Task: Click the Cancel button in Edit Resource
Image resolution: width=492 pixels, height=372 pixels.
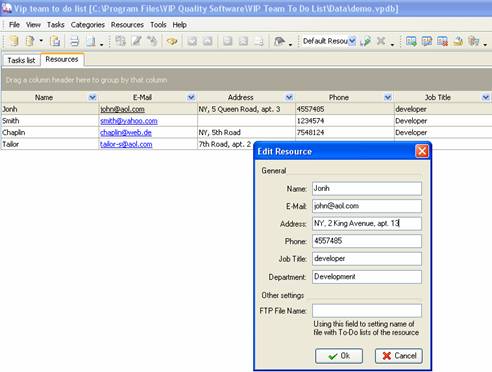Action: coord(399,356)
